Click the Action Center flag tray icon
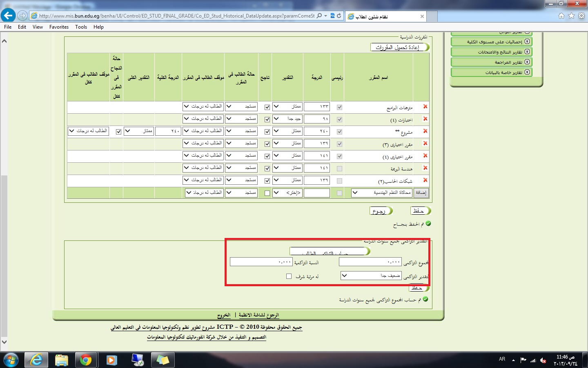This screenshot has height=368, width=588. click(x=523, y=360)
